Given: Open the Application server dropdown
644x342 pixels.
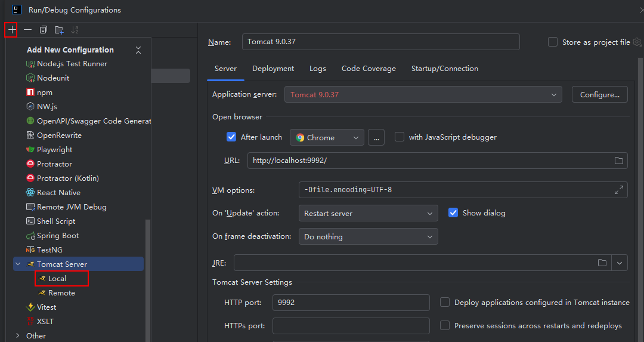Looking at the screenshot, I should [423, 94].
